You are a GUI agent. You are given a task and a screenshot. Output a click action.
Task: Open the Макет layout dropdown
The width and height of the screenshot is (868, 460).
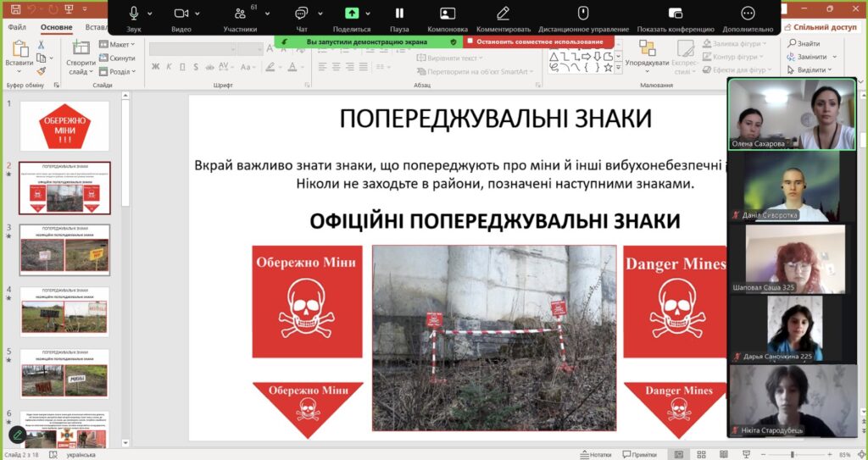pos(119,44)
